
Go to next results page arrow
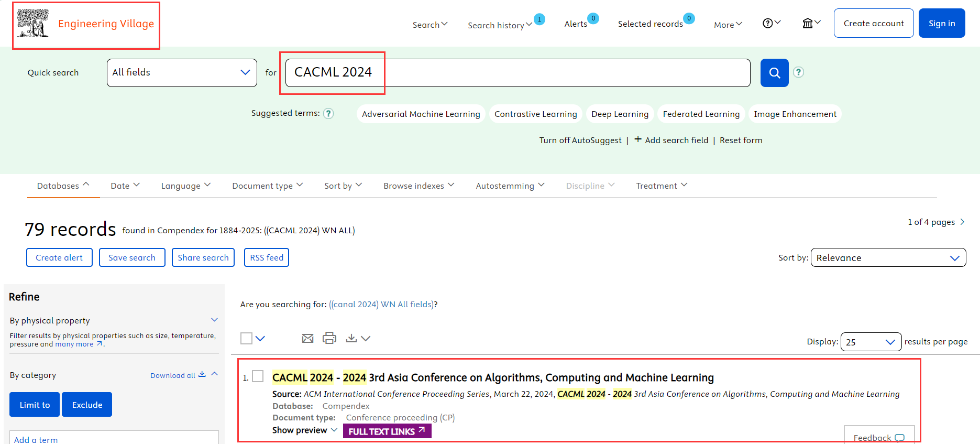coord(962,222)
